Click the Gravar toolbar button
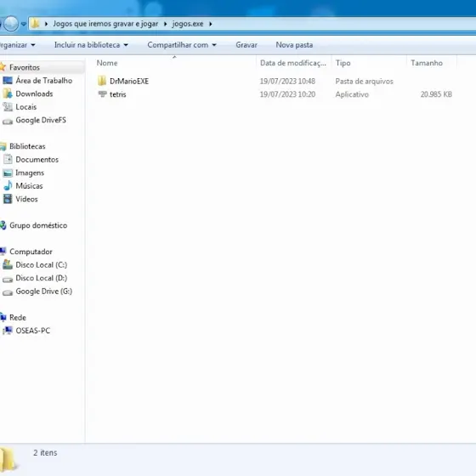476x476 pixels. coord(246,45)
